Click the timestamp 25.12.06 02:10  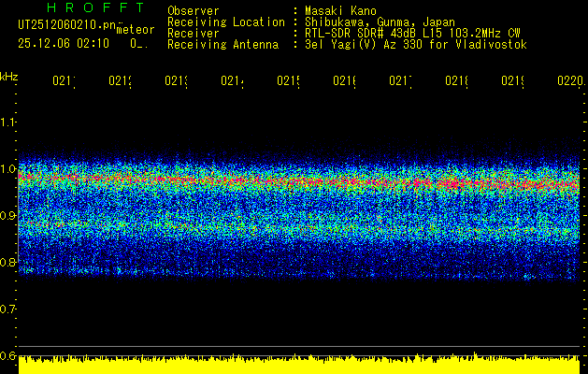(x=64, y=44)
